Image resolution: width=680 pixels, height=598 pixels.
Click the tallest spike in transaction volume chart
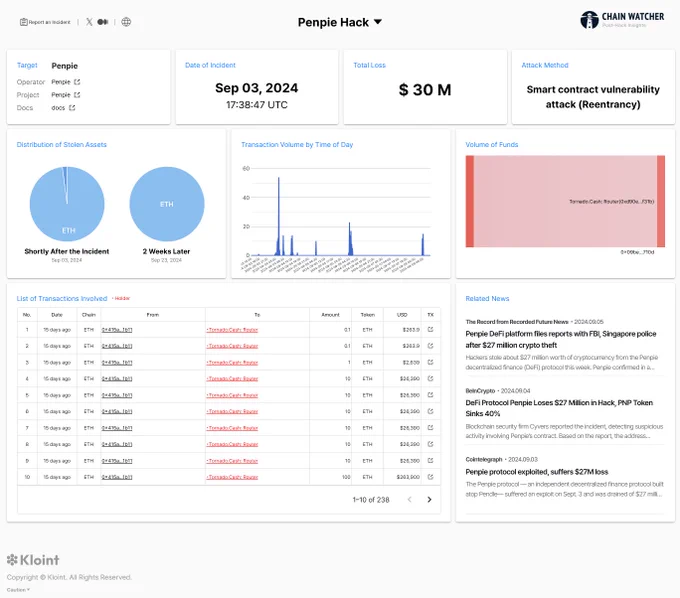pos(279,216)
